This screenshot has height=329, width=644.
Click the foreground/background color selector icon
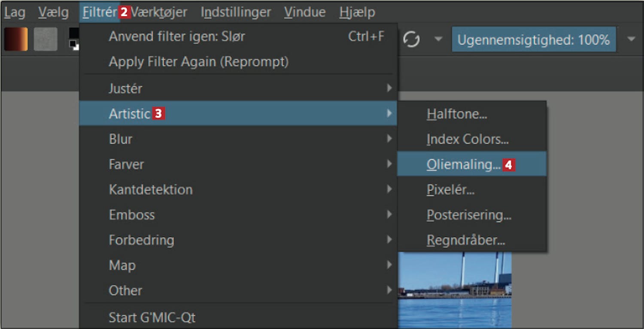click(x=74, y=39)
